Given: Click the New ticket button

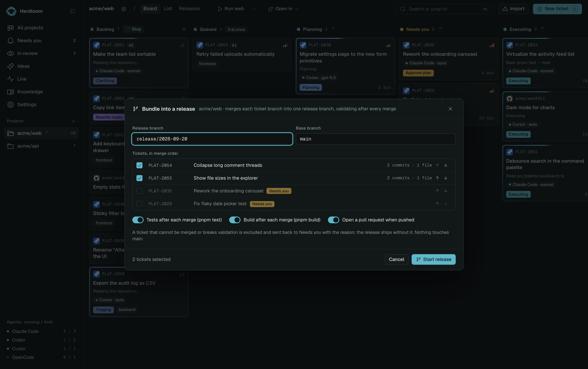Looking at the screenshot, I should coord(557,9).
